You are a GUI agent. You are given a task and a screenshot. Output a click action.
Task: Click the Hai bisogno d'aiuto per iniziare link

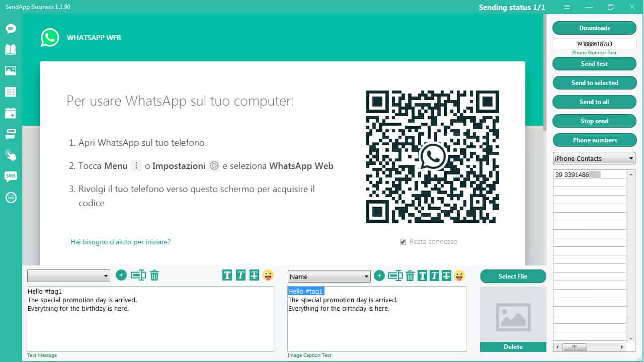tap(120, 242)
